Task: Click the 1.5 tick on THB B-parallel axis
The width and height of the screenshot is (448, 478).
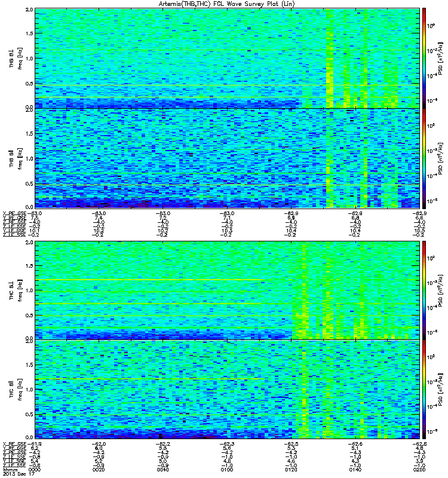Action: [x=29, y=133]
